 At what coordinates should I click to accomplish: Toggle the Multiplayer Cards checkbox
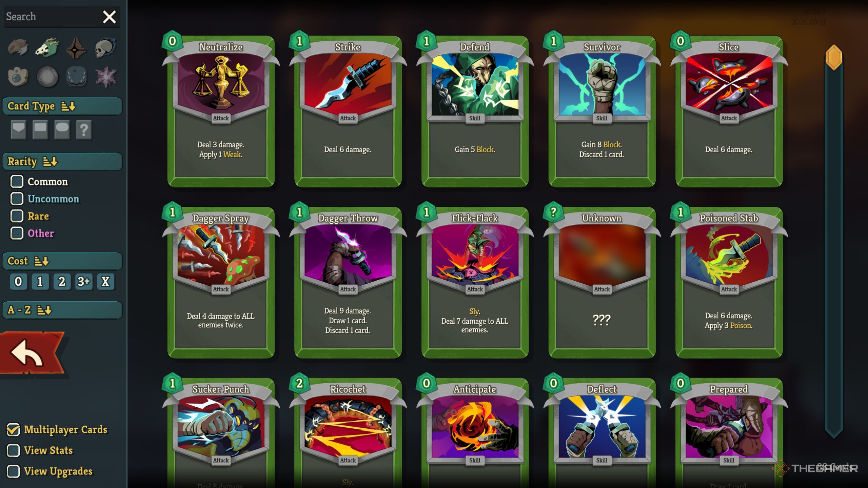coord(13,430)
